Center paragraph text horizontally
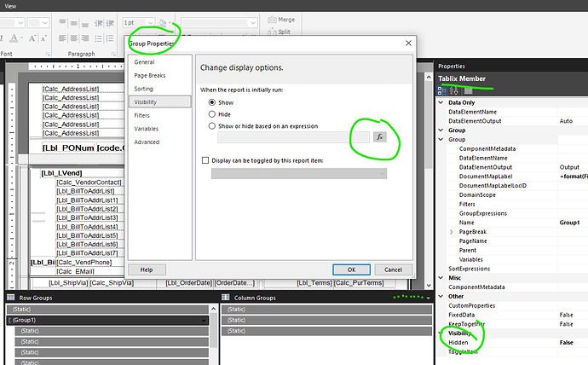Viewport: 588px width, 365px height. [x=74, y=38]
